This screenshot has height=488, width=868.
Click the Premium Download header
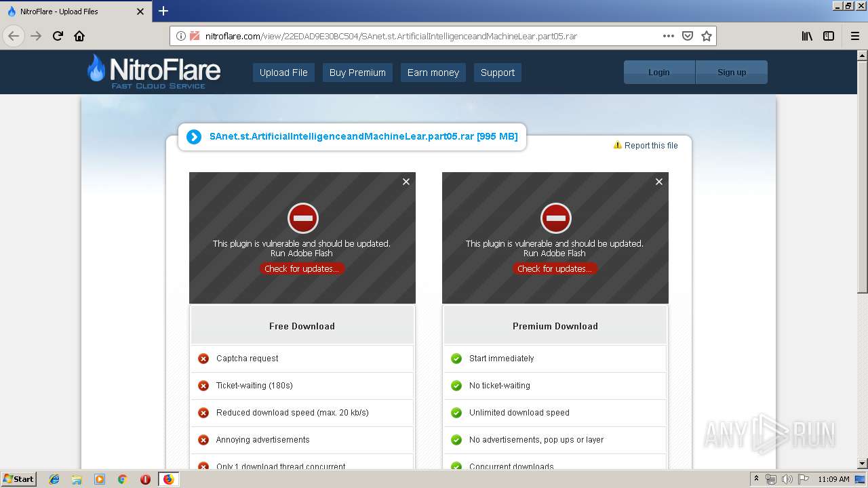[x=555, y=326]
